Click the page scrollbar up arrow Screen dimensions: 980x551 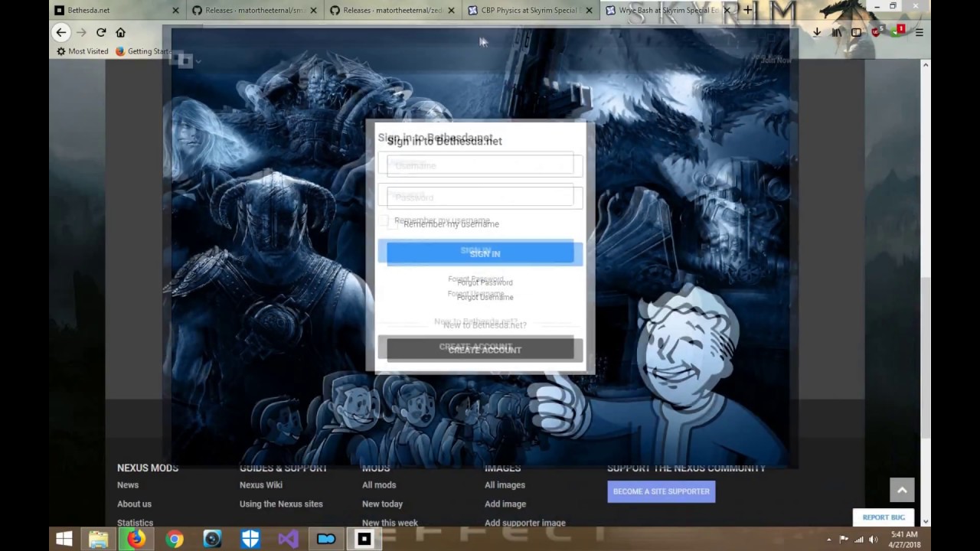coord(926,65)
